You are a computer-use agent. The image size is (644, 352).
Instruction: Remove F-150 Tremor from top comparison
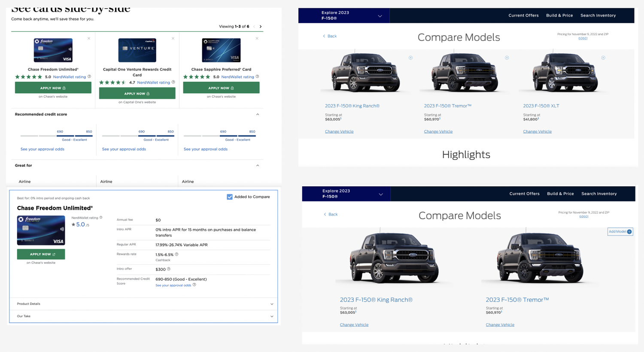point(507,58)
